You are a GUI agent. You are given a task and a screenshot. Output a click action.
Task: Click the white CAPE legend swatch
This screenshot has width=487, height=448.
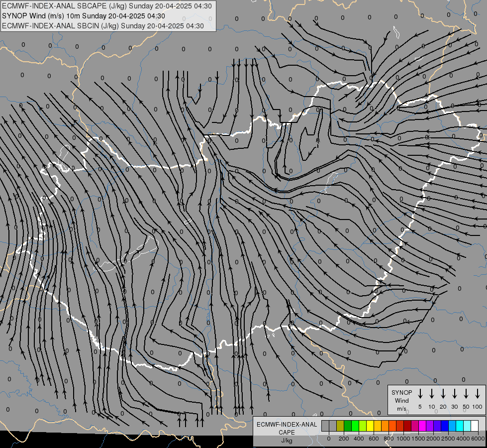(x=475, y=426)
